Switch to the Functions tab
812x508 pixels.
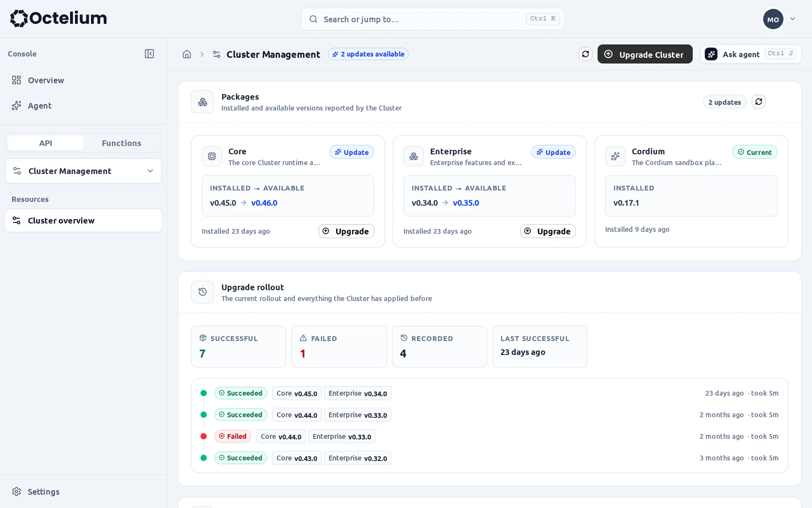[121, 143]
